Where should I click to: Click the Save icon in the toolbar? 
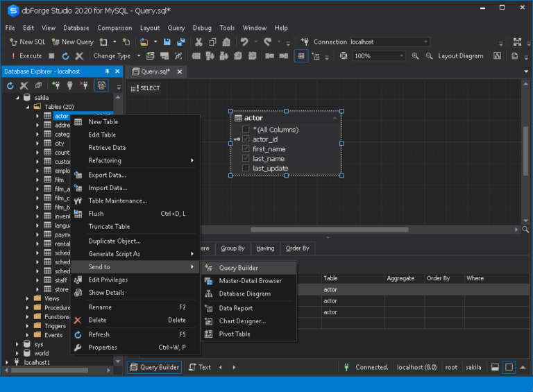tap(167, 42)
